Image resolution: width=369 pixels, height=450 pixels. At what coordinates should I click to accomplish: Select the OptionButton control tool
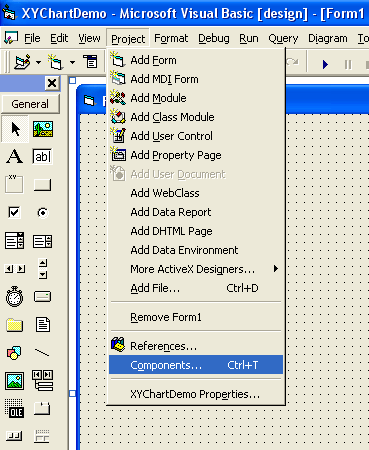point(43,212)
